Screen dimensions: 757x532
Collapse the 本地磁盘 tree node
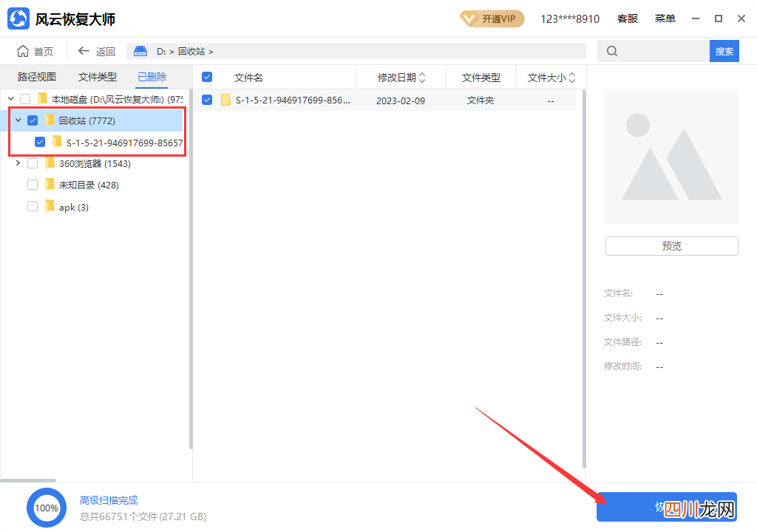10,99
